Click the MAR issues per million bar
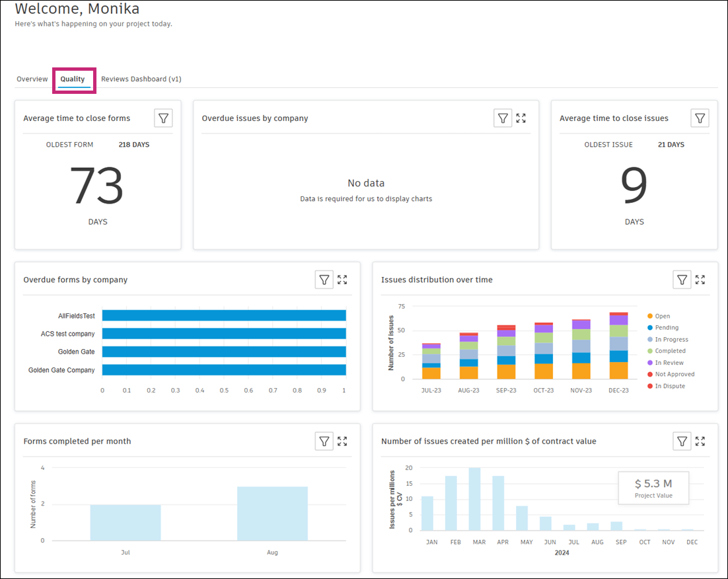Viewport: 728px width, 579px height. [474, 499]
